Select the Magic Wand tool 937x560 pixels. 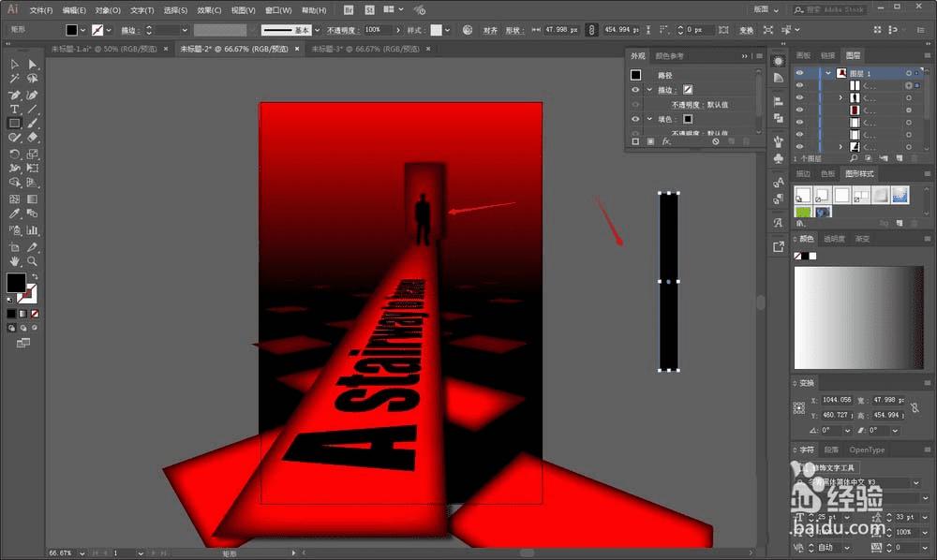tap(14, 80)
